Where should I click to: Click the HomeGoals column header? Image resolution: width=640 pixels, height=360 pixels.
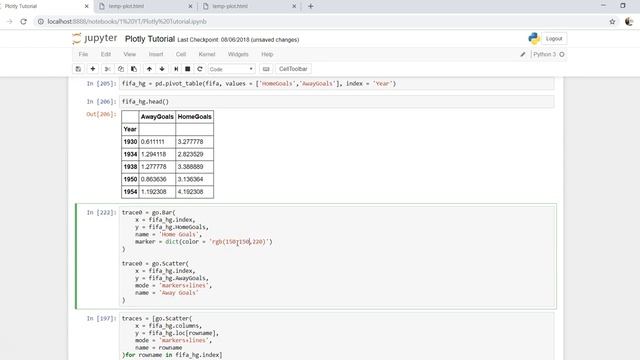coord(195,117)
